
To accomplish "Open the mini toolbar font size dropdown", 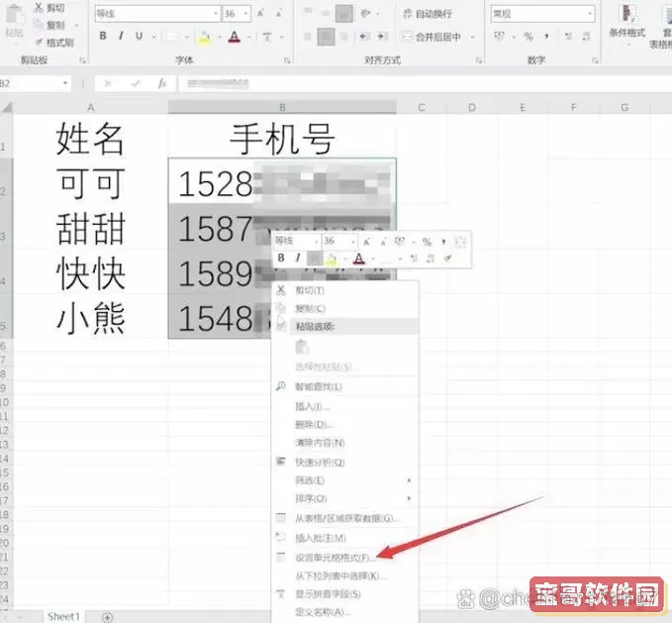I will click(353, 242).
